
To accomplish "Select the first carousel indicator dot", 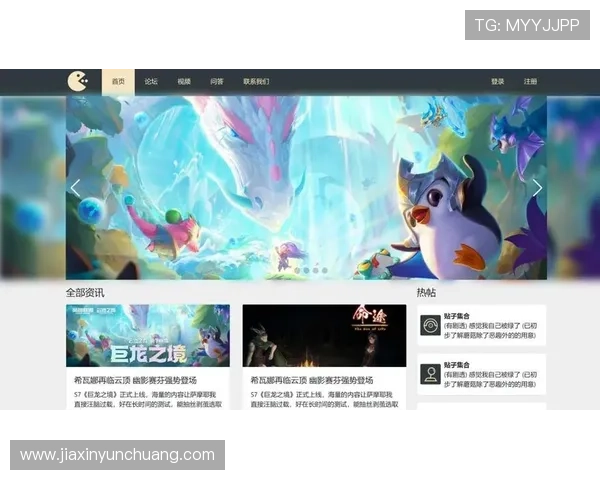I will pyautogui.click(x=296, y=270).
